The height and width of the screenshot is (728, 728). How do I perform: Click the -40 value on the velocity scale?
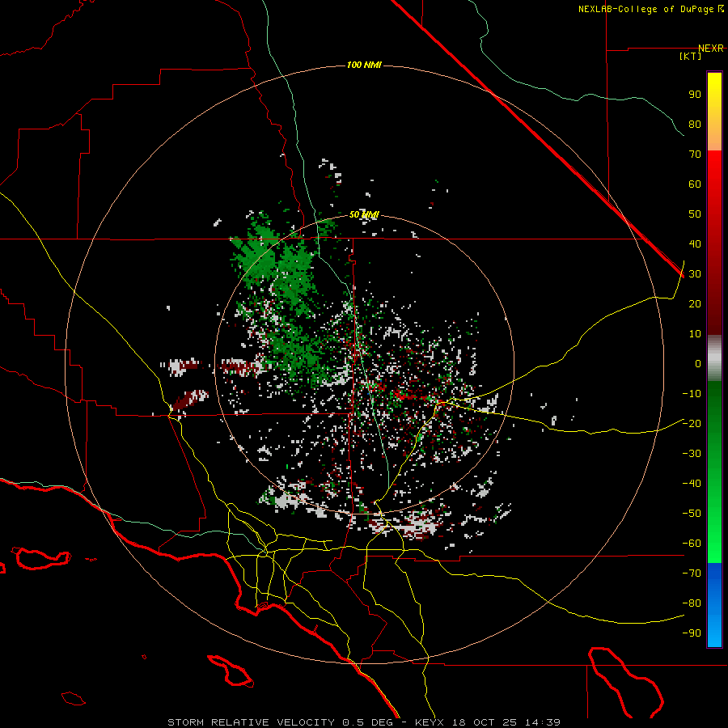point(692,484)
